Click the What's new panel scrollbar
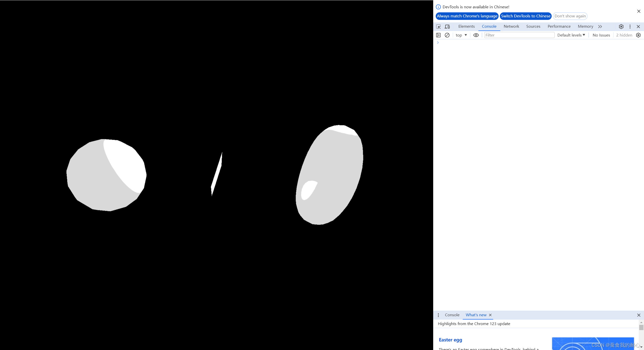Screen dimensions: 644x350 641,328
